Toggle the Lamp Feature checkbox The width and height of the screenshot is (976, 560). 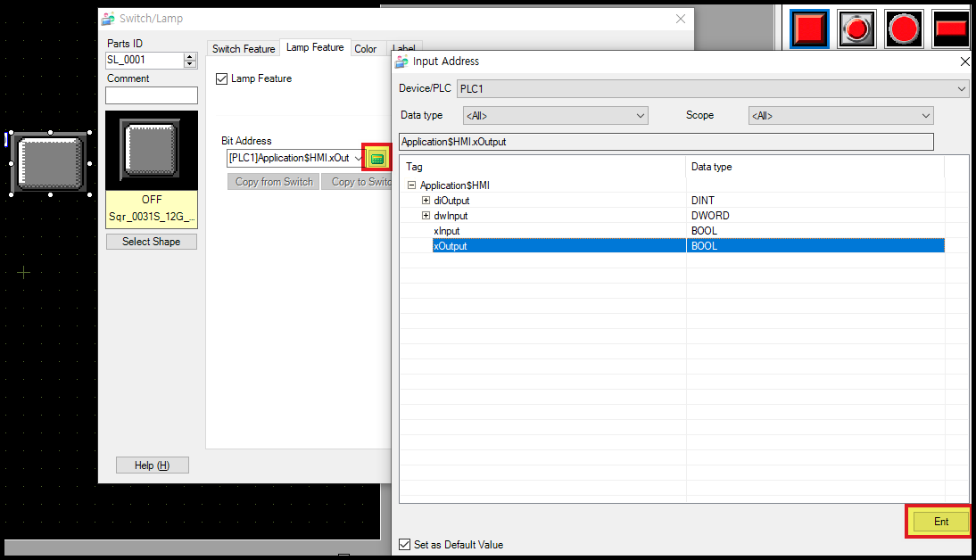(219, 78)
